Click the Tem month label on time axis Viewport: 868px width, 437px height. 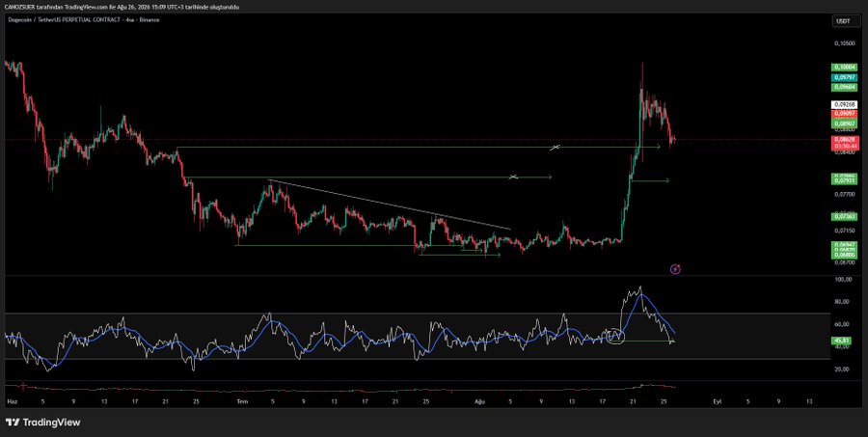241,400
